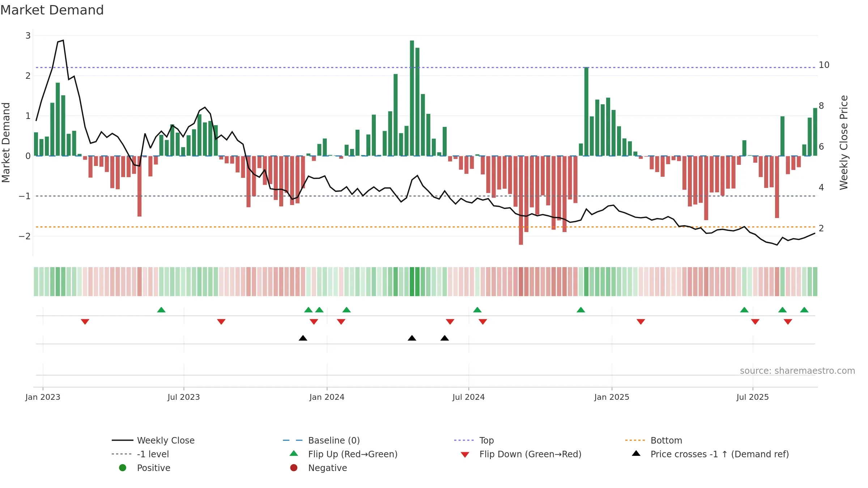Click the source: sharemaestro.com text
The image size is (868, 488).
tap(797, 371)
